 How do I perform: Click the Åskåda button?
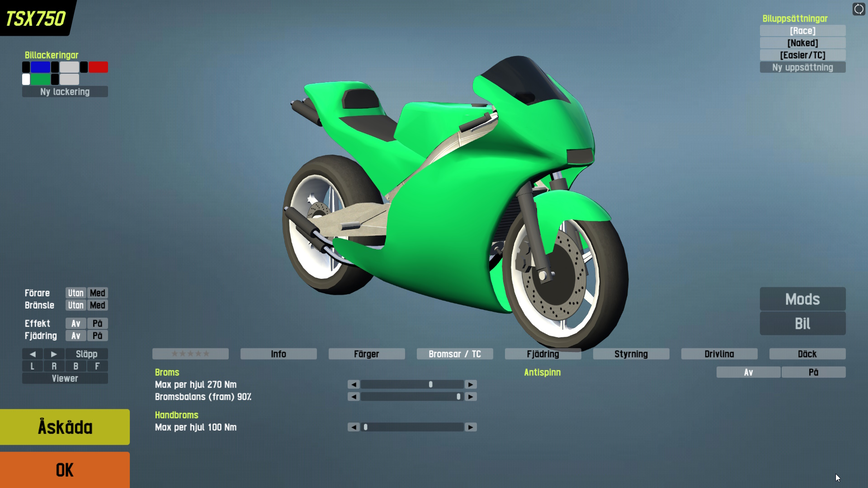click(x=65, y=427)
